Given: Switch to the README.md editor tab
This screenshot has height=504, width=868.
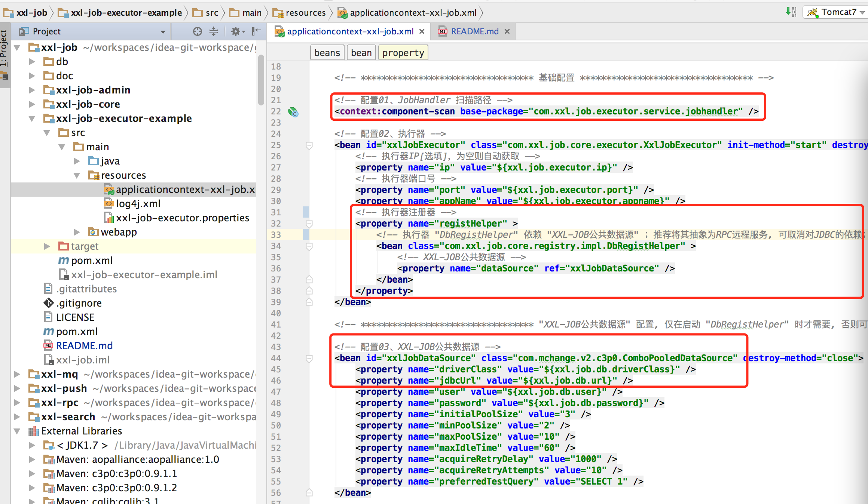Looking at the screenshot, I should point(474,31).
